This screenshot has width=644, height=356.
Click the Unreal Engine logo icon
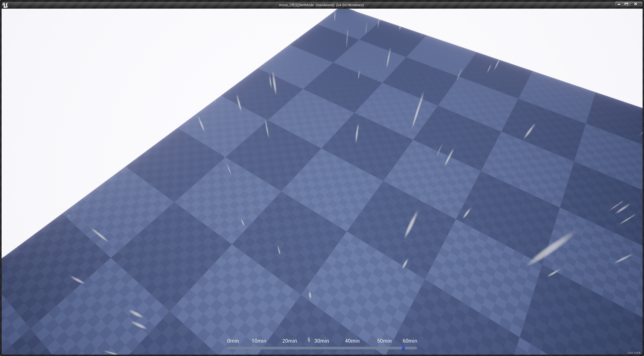click(x=5, y=5)
